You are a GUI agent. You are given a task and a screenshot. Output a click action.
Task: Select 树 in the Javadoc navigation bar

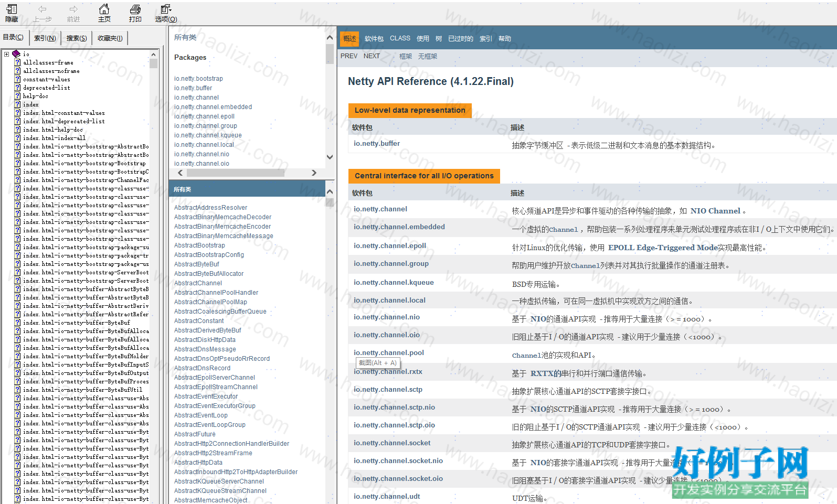click(439, 38)
